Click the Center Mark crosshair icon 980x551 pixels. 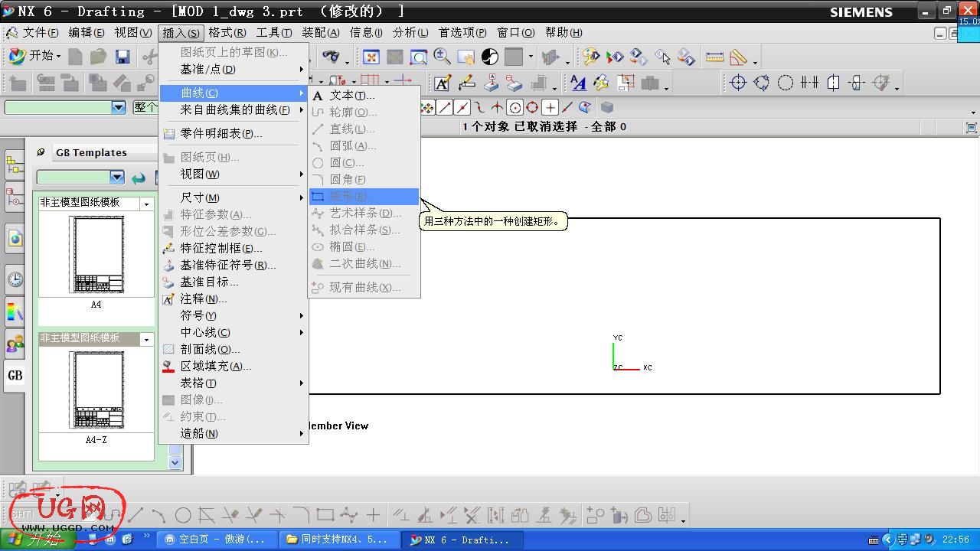(x=738, y=83)
